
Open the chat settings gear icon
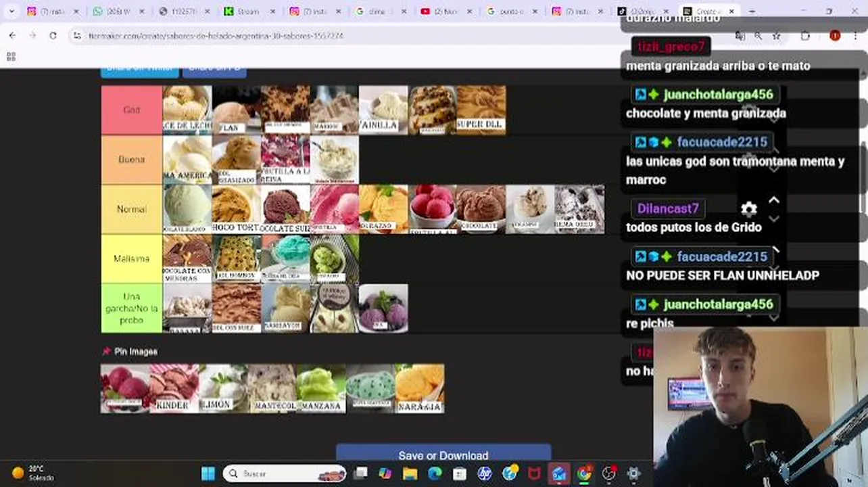(x=749, y=208)
